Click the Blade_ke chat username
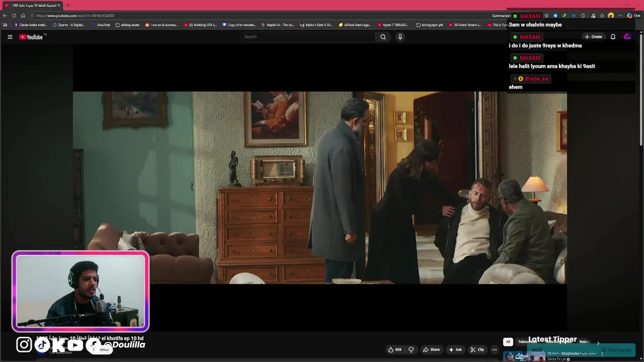644x362 pixels. pyautogui.click(x=536, y=78)
